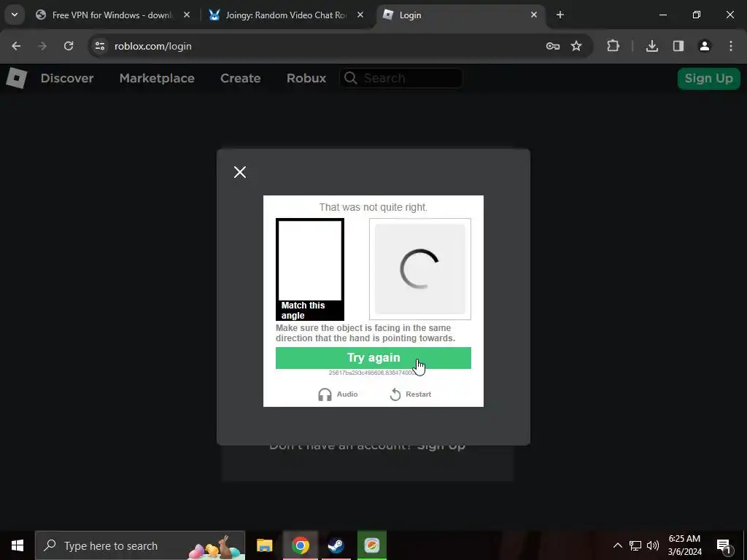Minimize the Chrome window
Image resolution: width=747 pixels, height=560 pixels.
(x=662, y=15)
